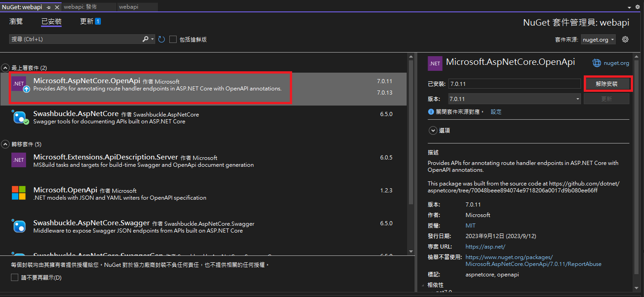The height and width of the screenshot is (297, 644).
Task: Click the 搜尋 search input field
Action: tap(75, 39)
